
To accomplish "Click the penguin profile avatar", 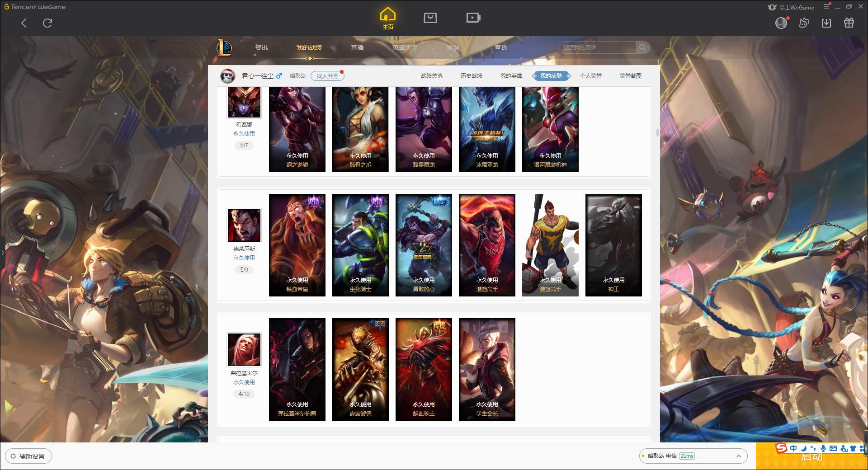I will click(228, 76).
